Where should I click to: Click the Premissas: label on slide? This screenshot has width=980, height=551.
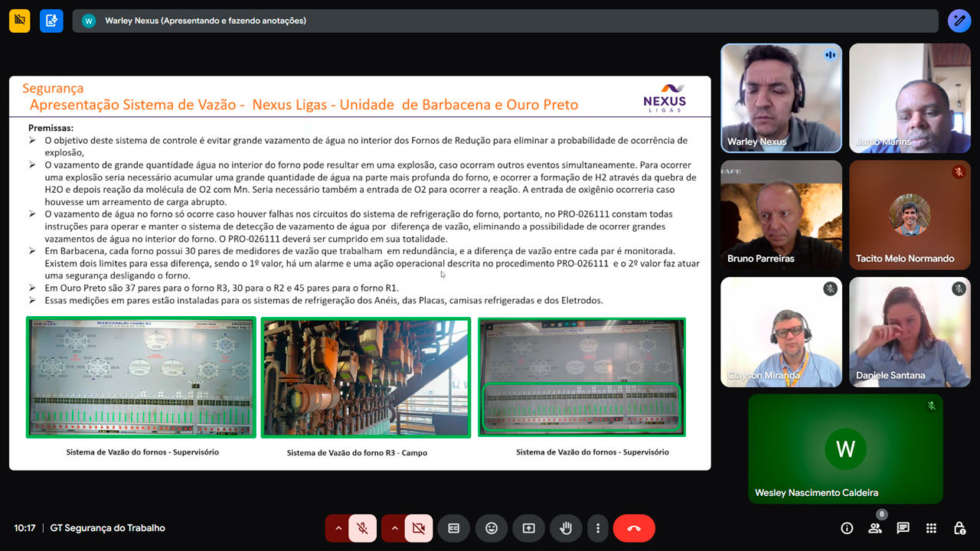pos(51,128)
